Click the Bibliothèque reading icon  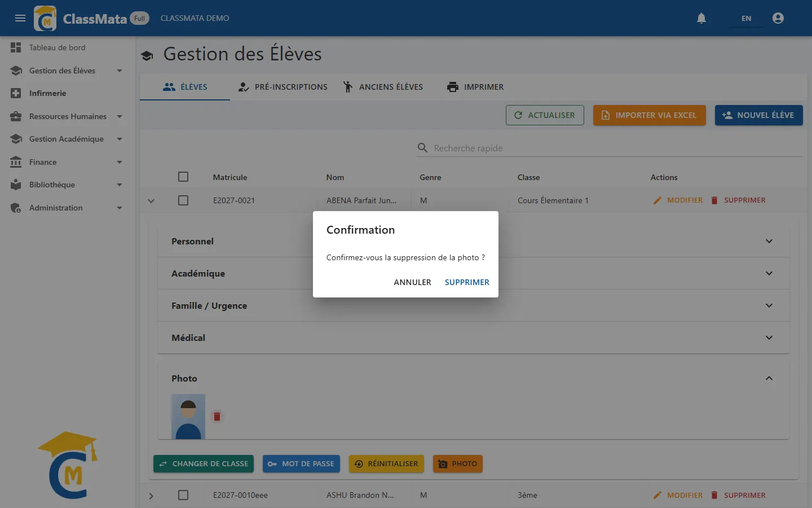(x=16, y=185)
